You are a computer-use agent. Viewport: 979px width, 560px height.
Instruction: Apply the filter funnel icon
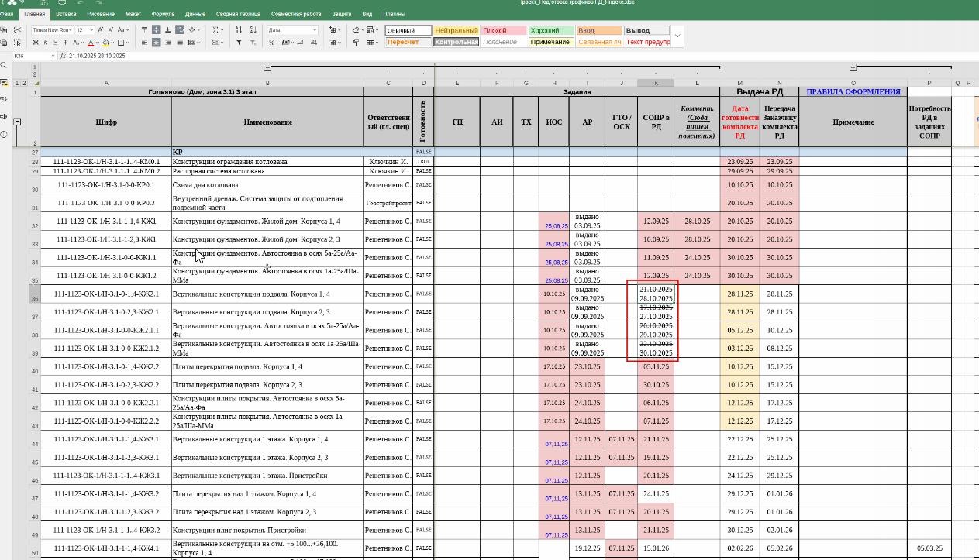[x=238, y=43]
